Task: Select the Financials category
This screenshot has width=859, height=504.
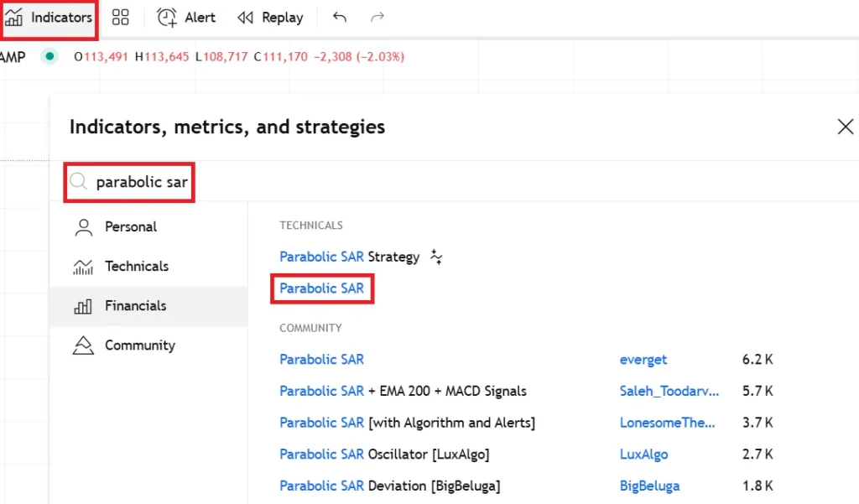Action: (135, 306)
